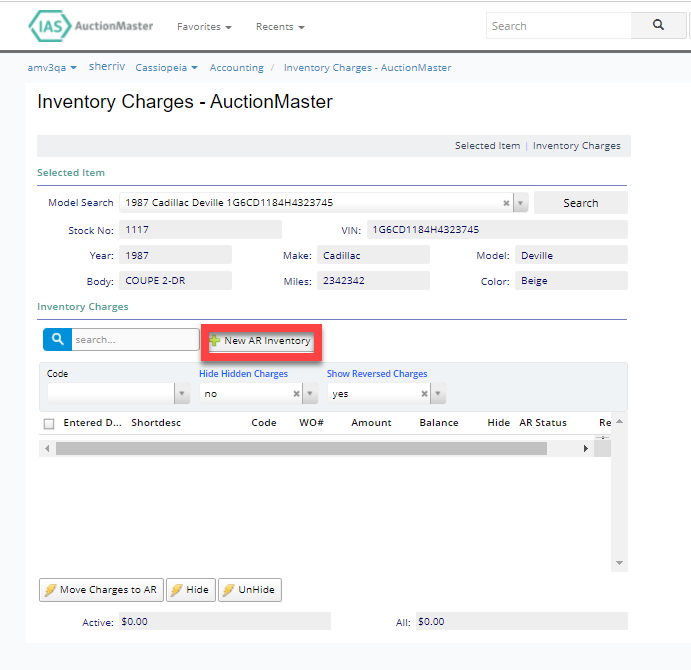The height and width of the screenshot is (670, 691).
Task: Sort by the Balance column header
Action: click(x=439, y=423)
